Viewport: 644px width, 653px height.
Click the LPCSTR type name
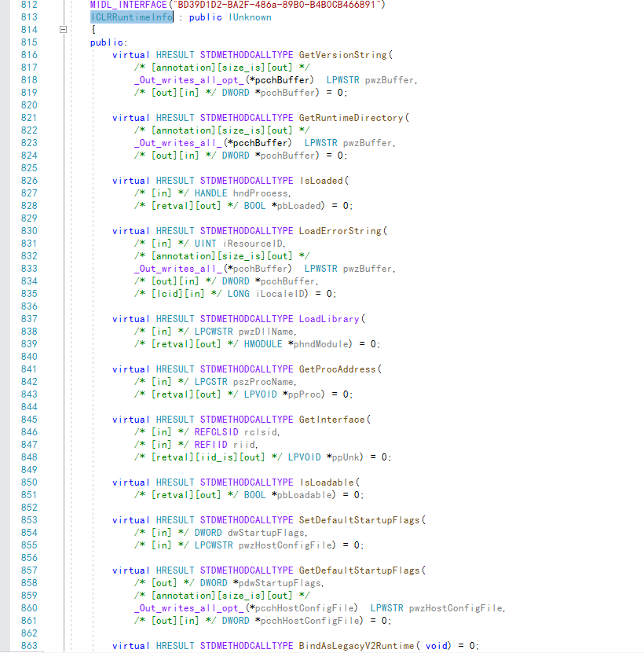pyautogui.click(x=210, y=382)
